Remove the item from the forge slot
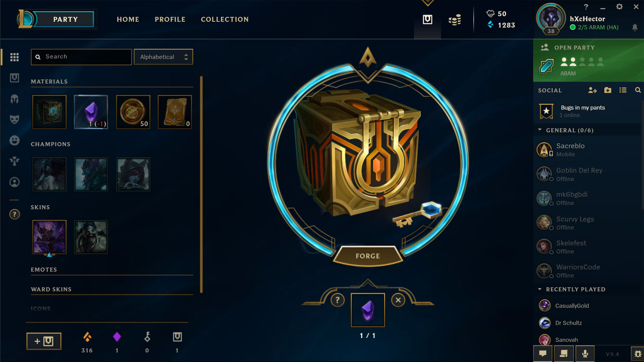 click(398, 300)
